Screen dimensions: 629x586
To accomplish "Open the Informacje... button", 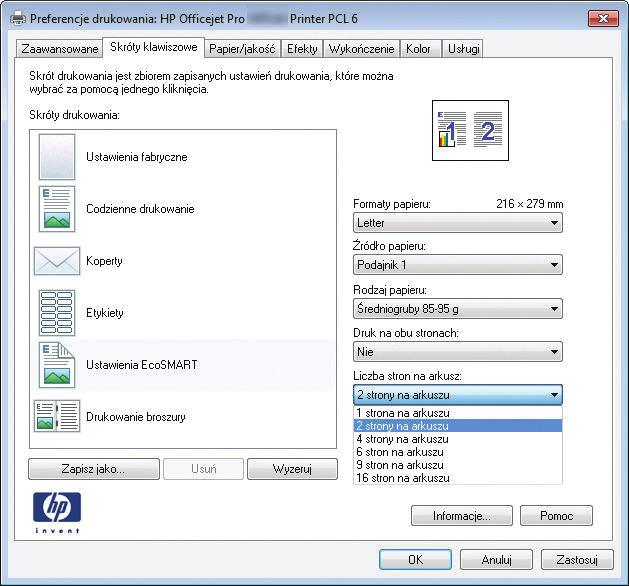I will 462,515.
